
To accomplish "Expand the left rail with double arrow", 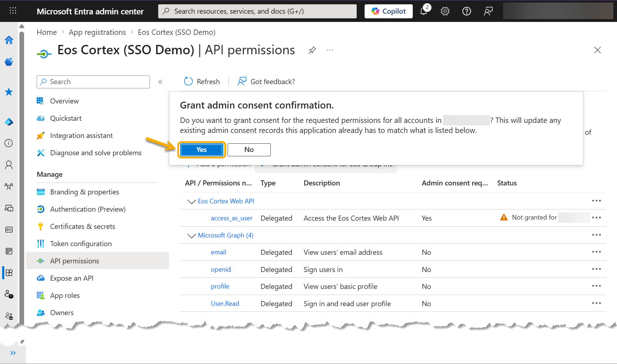I will pyautogui.click(x=13, y=353).
